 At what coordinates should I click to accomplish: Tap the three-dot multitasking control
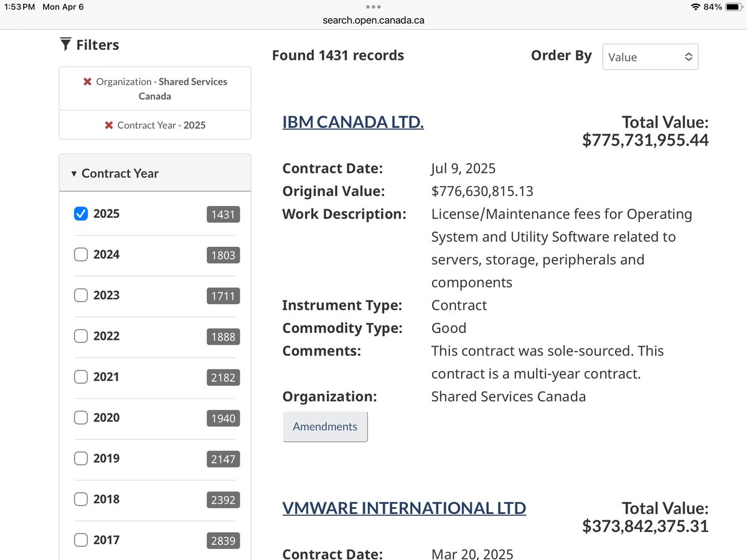coord(374,7)
